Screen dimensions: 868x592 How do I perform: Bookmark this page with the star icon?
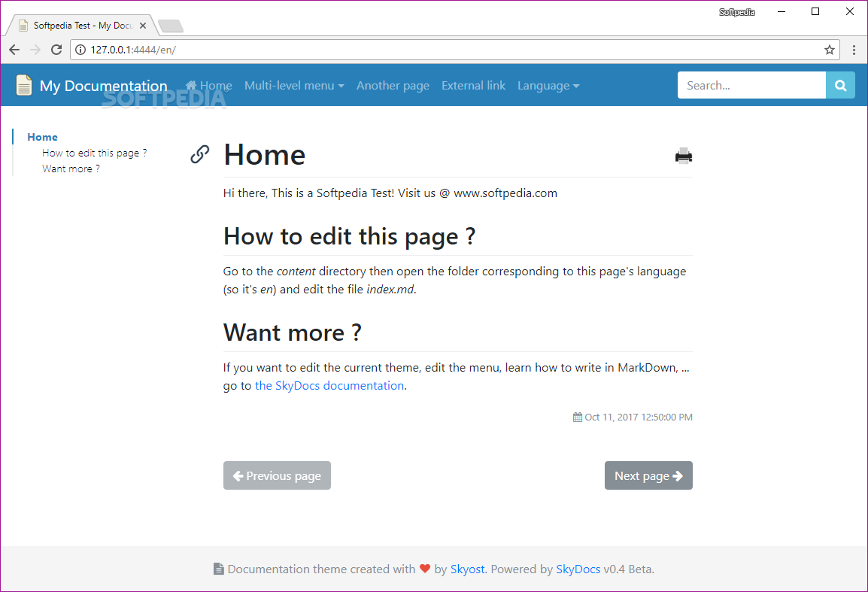[x=829, y=50]
